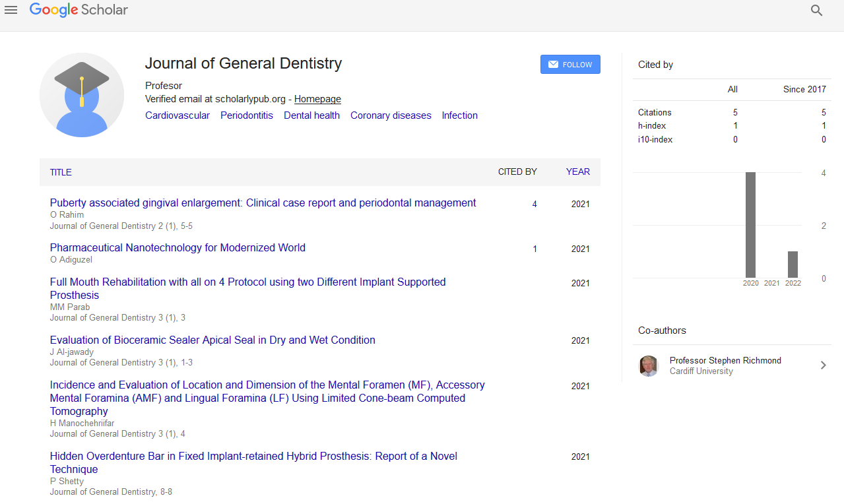Open Pharmaceutical Nanotechnology for Modernized World article
Screen dimensions: 844x504
(x=178, y=248)
